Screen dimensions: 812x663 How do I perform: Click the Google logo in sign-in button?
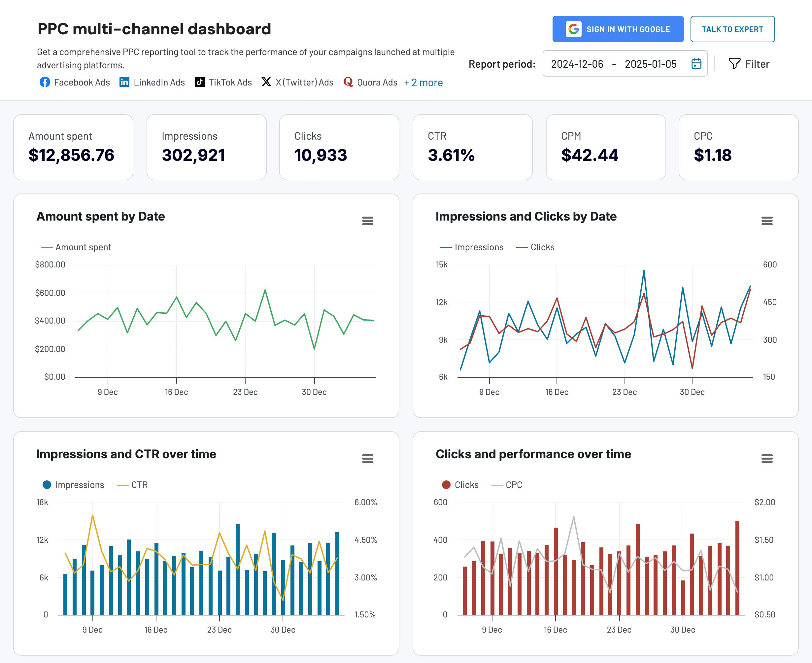point(573,29)
